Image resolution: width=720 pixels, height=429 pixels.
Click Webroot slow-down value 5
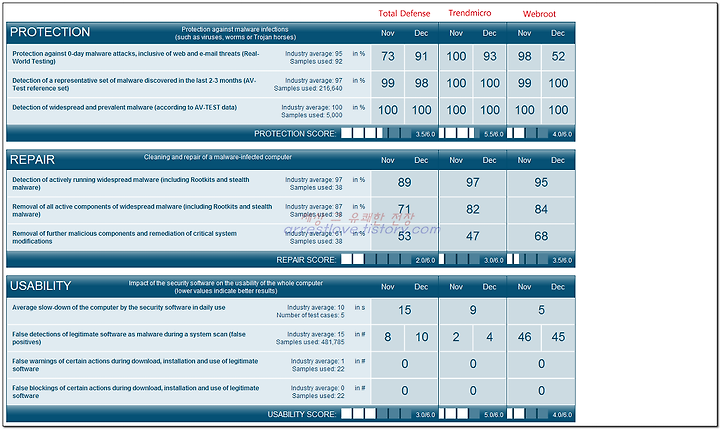click(541, 310)
